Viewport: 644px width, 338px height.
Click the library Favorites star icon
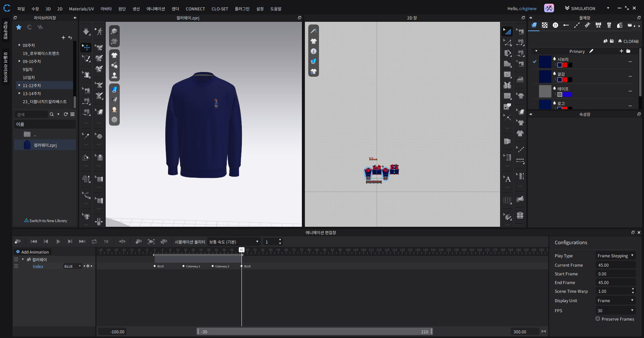[x=19, y=27]
